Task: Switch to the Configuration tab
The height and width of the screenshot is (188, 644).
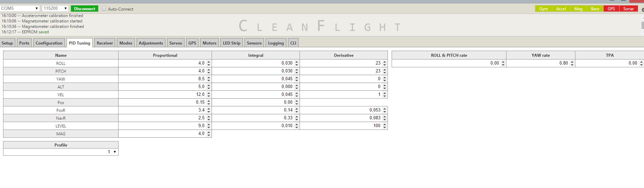Action: tap(49, 43)
